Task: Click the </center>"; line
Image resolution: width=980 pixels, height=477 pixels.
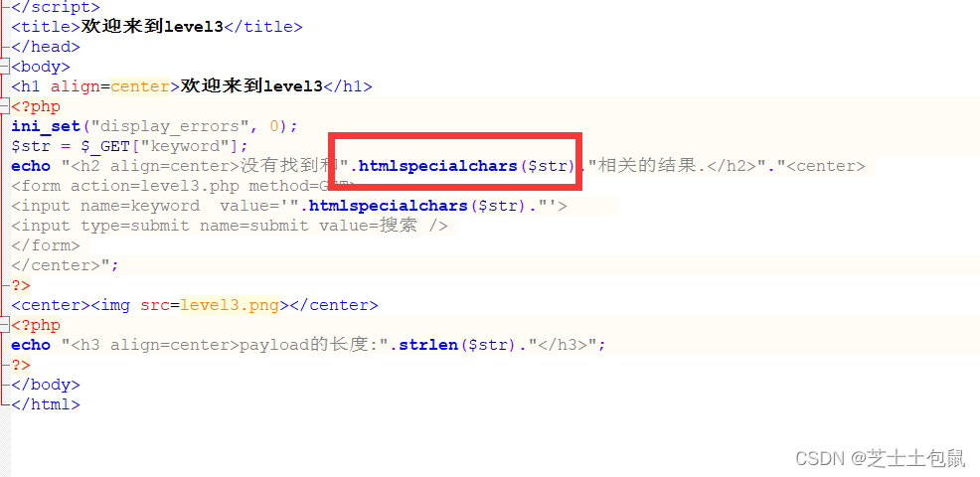Action: pos(65,265)
